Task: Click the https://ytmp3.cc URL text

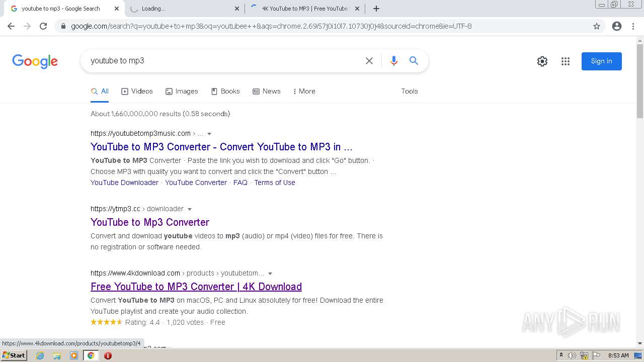Action: click(115, 209)
